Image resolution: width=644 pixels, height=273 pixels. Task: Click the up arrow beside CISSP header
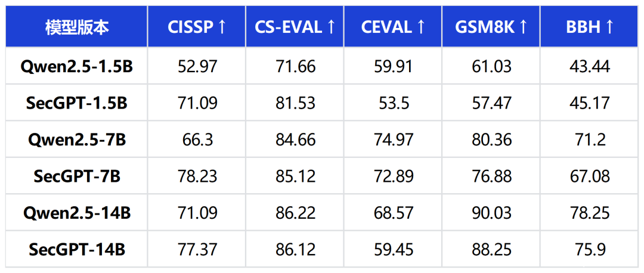222,27
